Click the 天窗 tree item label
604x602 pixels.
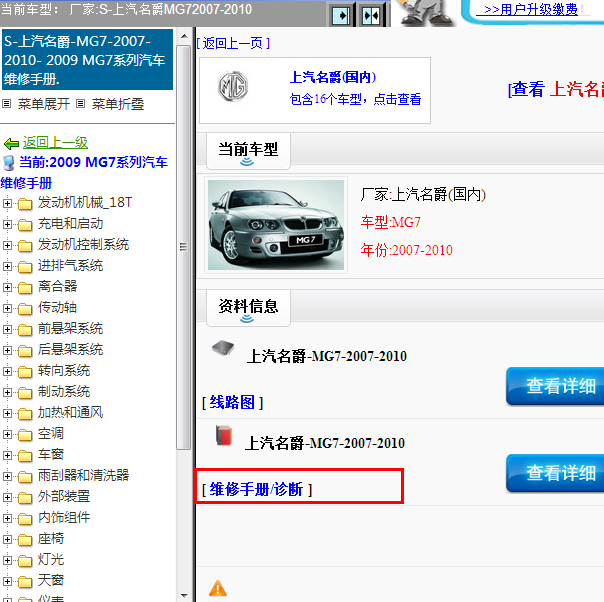tap(51, 580)
